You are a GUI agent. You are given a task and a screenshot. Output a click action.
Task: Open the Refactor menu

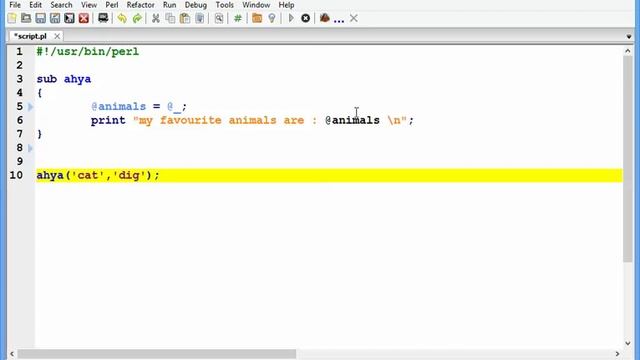[x=140, y=5]
